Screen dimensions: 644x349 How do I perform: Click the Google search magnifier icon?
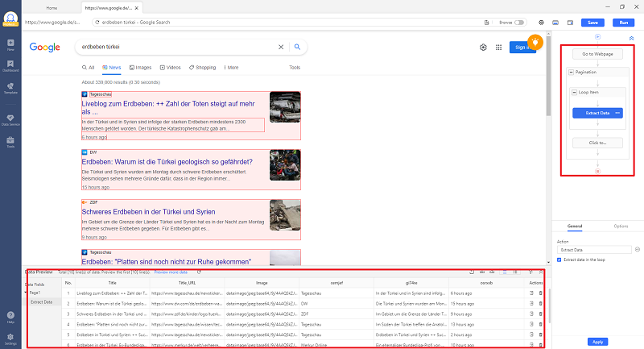point(297,47)
